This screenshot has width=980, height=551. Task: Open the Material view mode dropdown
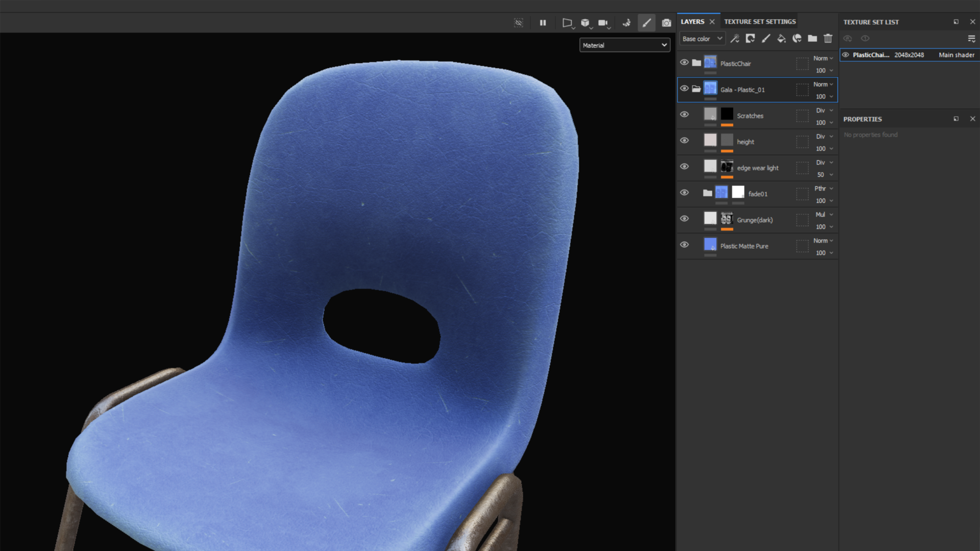(x=624, y=45)
